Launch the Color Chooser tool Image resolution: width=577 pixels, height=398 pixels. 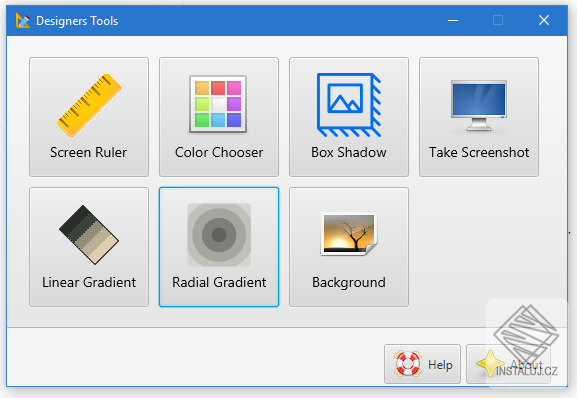point(219,117)
